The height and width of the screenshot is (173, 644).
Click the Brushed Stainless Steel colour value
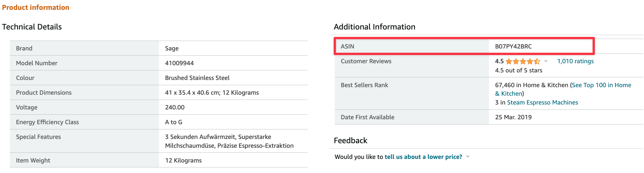(x=197, y=78)
